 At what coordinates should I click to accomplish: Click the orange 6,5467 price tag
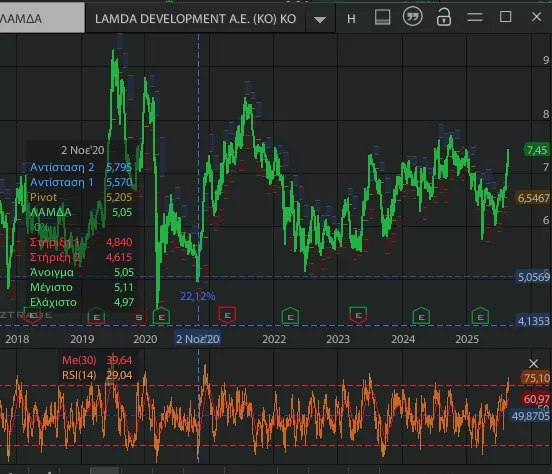click(x=533, y=198)
